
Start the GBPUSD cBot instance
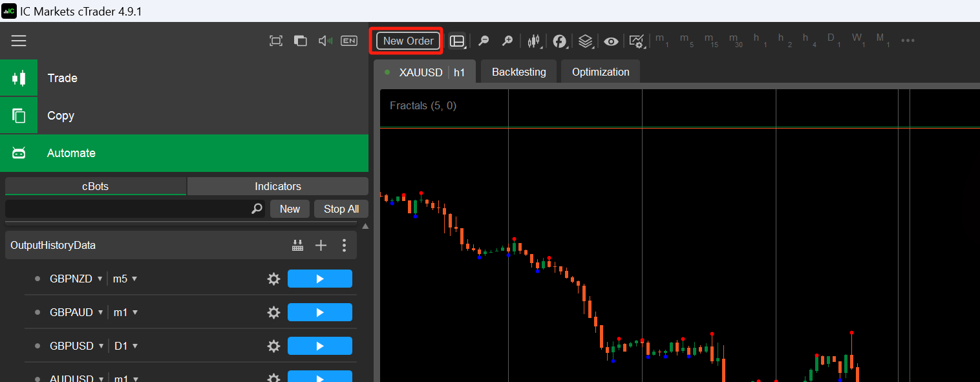[320, 346]
